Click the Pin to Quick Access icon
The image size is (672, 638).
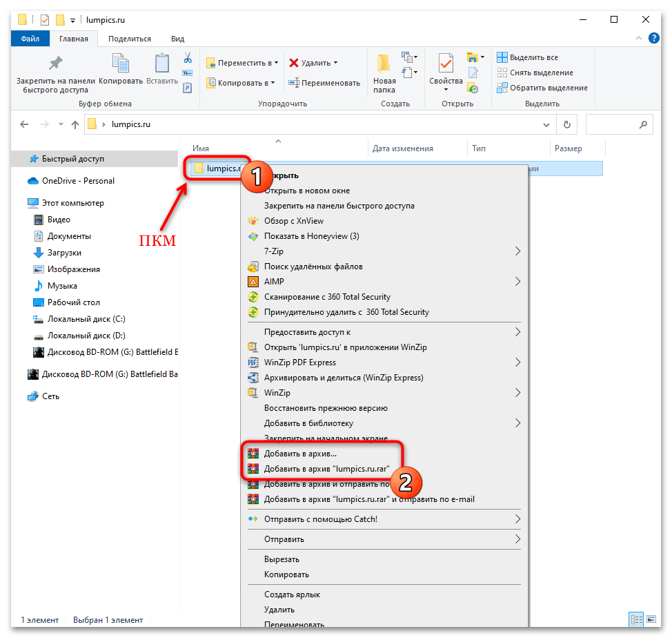(x=55, y=64)
